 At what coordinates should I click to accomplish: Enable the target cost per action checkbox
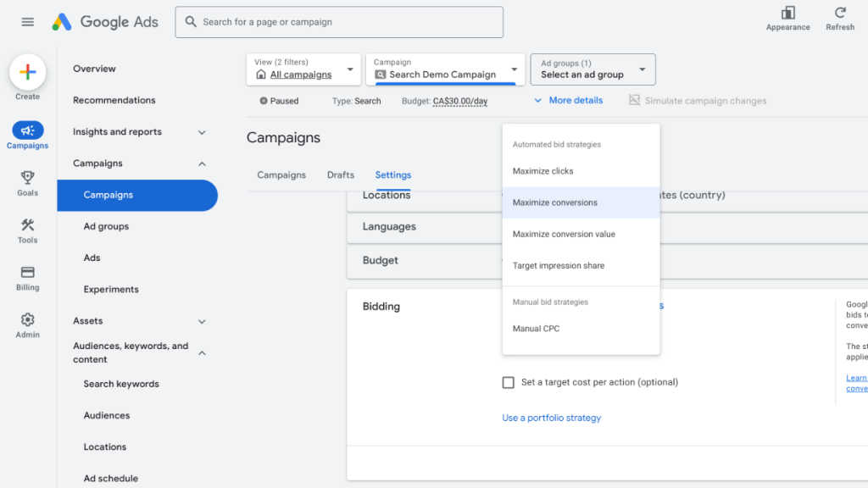click(509, 382)
